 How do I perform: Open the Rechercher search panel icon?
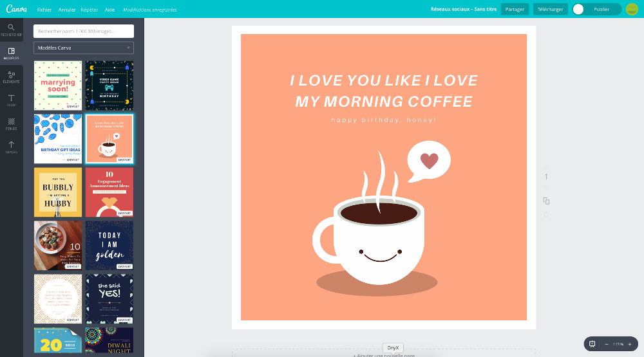[12, 30]
